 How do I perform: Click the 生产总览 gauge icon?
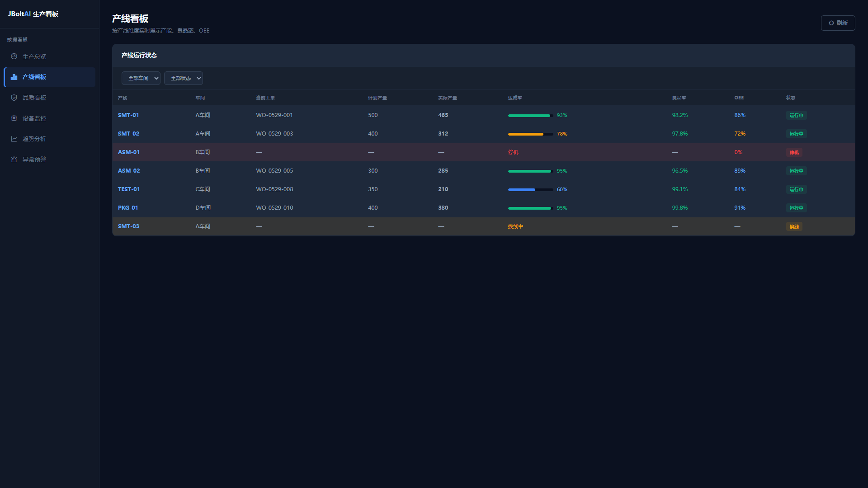[14, 56]
